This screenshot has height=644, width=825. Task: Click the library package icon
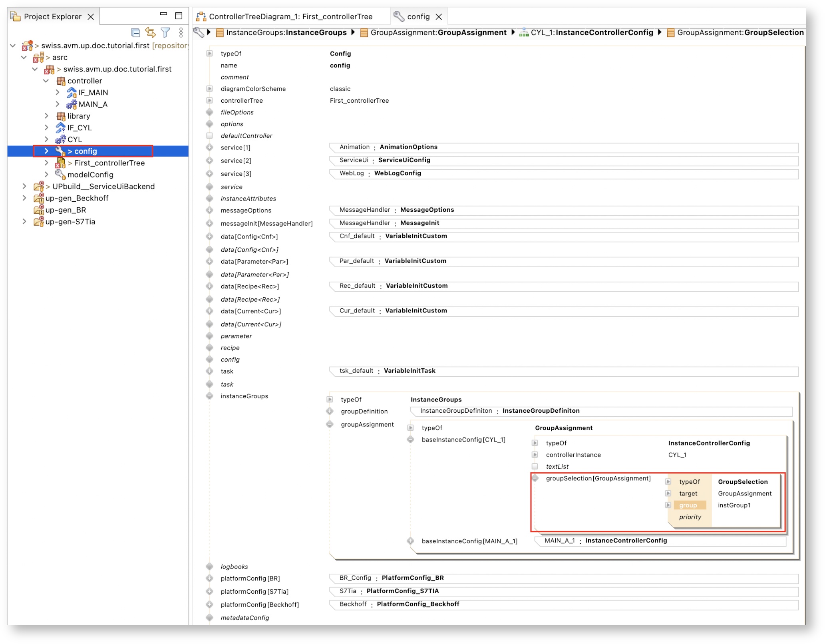61,116
